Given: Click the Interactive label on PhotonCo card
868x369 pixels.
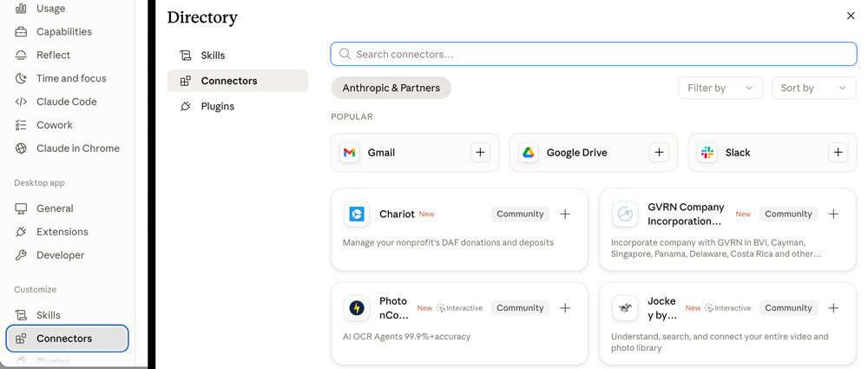Looking at the screenshot, I should [459, 308].
